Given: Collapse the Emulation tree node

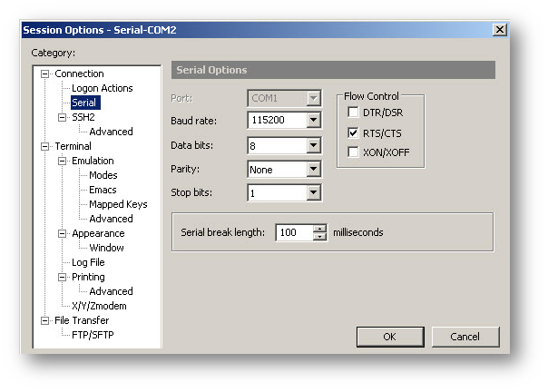Looking at the screenshot, I should pos(63,161).
